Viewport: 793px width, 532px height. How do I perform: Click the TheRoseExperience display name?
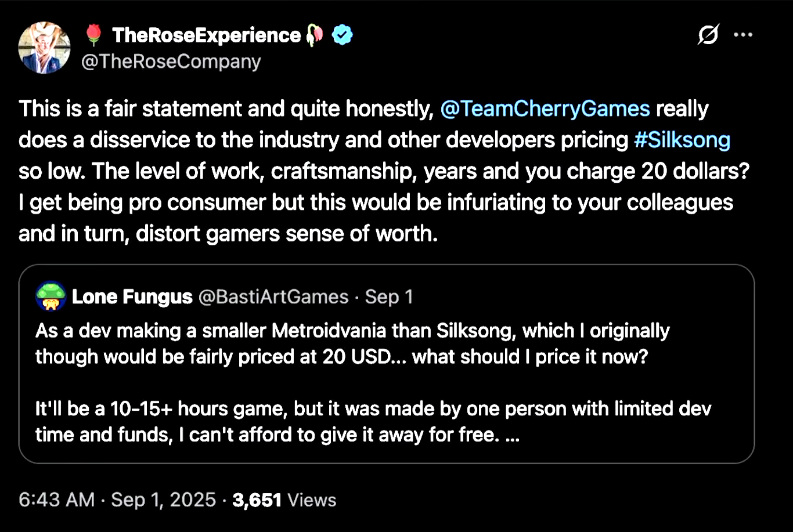click(x=206, y=36)
